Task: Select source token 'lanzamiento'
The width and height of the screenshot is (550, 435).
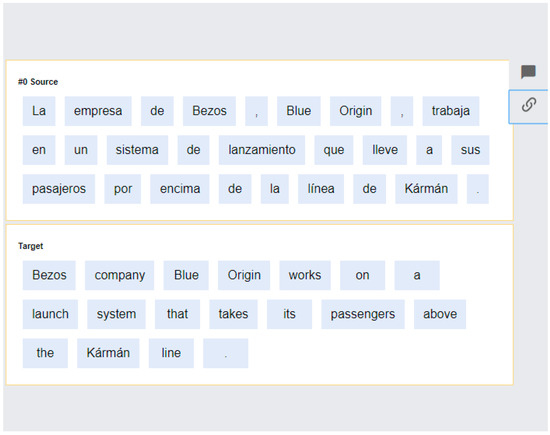Action: [x=262, y=150]
